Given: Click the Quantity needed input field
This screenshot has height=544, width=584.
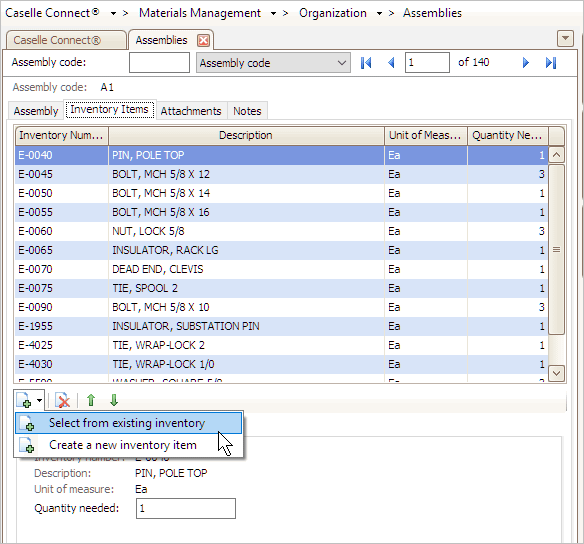Looking at the screenshot, I should (186, 508).
